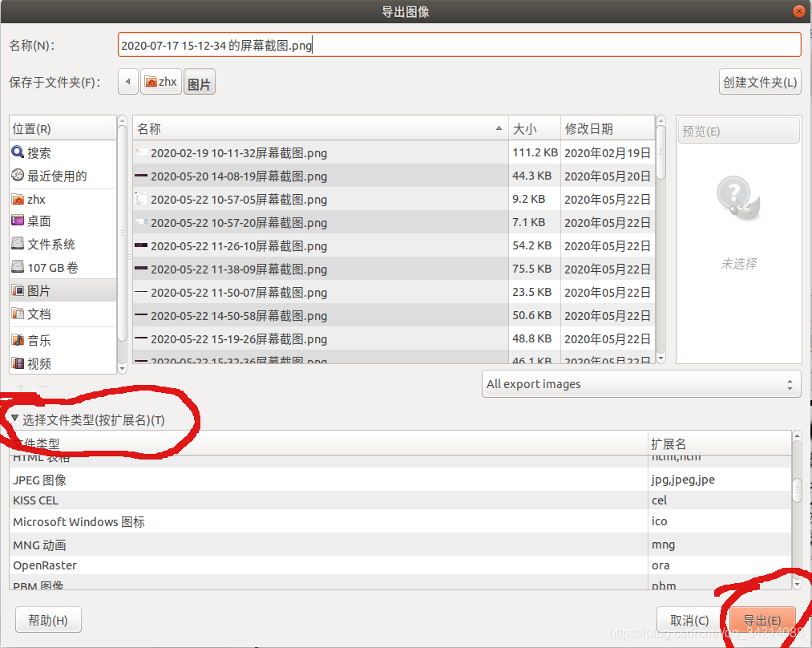This screenshot has width=812, height=648.
Task: Click thumbnail icon of 2020-05-22 10-57-20 file
Action: point(141,222)
